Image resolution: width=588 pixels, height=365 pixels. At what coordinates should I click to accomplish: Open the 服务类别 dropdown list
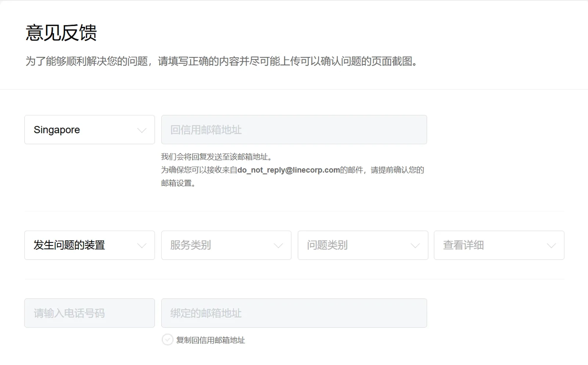[x=226, y=245]
